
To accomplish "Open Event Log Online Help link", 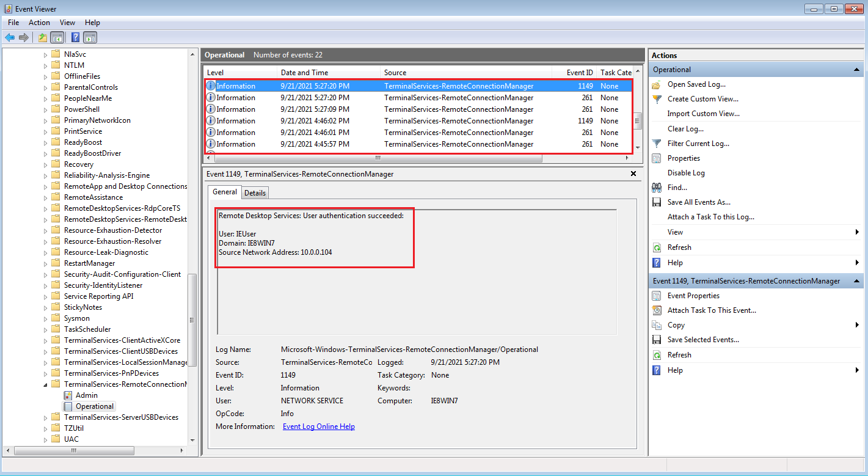I will coord(319,427).
